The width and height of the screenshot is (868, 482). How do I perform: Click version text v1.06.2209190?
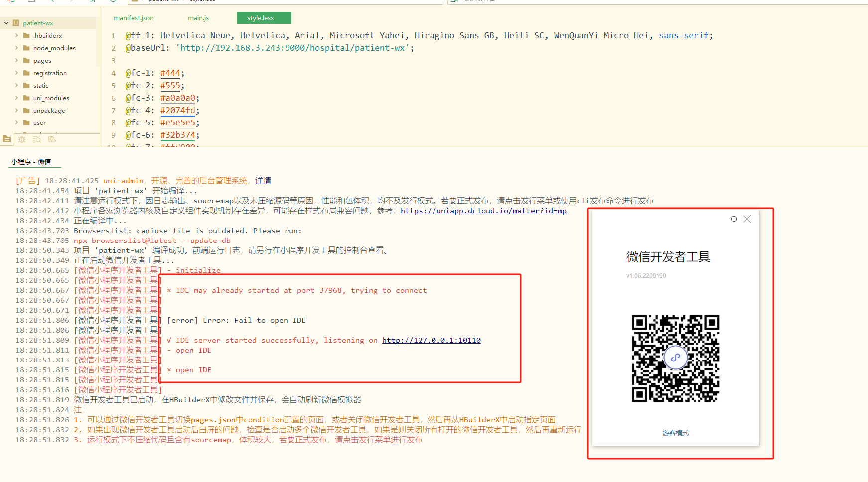coord(646,276)
